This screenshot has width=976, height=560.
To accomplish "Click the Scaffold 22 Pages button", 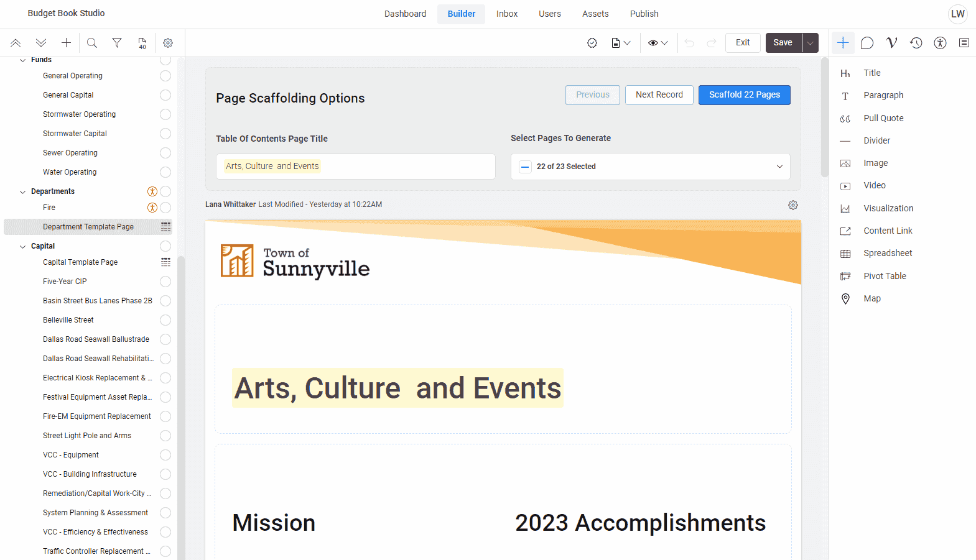I will [x=744, y=95].
